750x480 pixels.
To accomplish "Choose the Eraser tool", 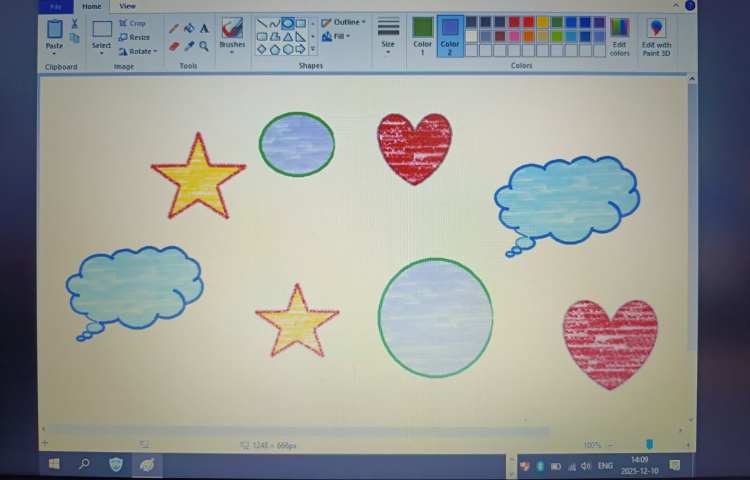I will click(x=175, y=45).
